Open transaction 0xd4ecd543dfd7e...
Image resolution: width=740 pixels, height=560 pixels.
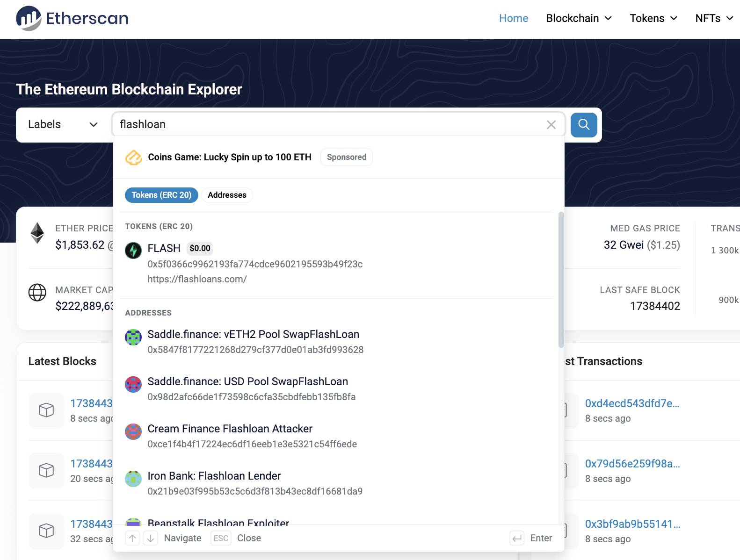(632, 403)
